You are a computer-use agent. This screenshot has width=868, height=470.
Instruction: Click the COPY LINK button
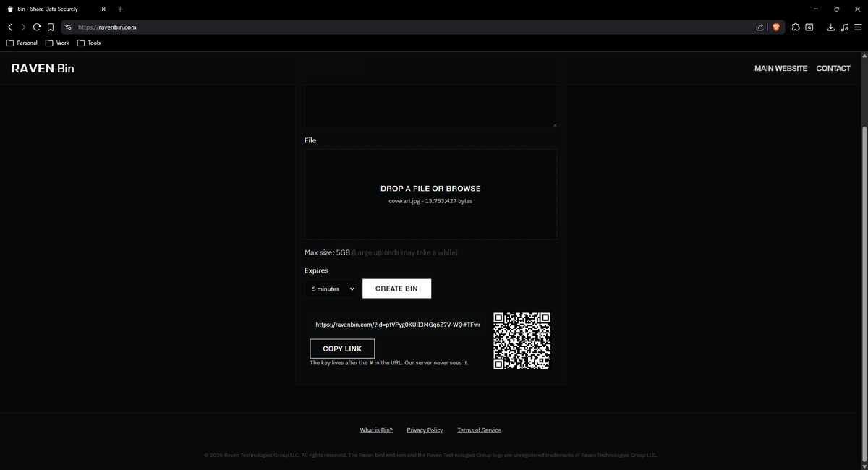(342, 349)
